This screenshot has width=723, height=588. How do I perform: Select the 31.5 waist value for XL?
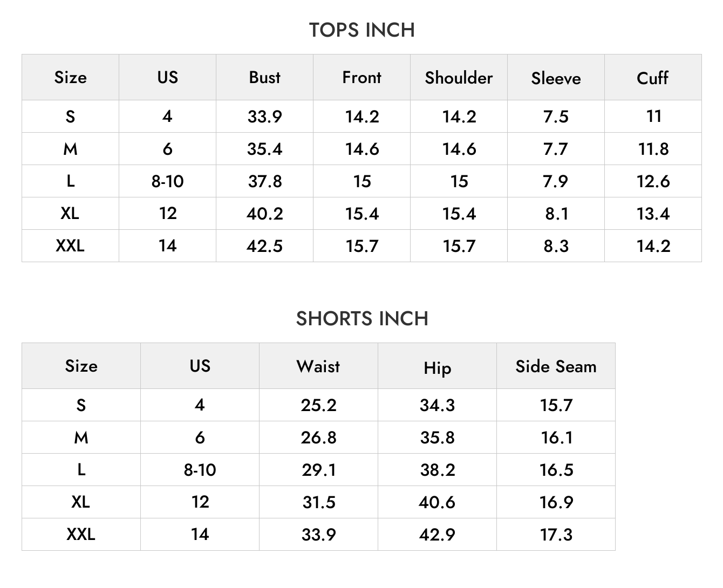pos(318,502)
